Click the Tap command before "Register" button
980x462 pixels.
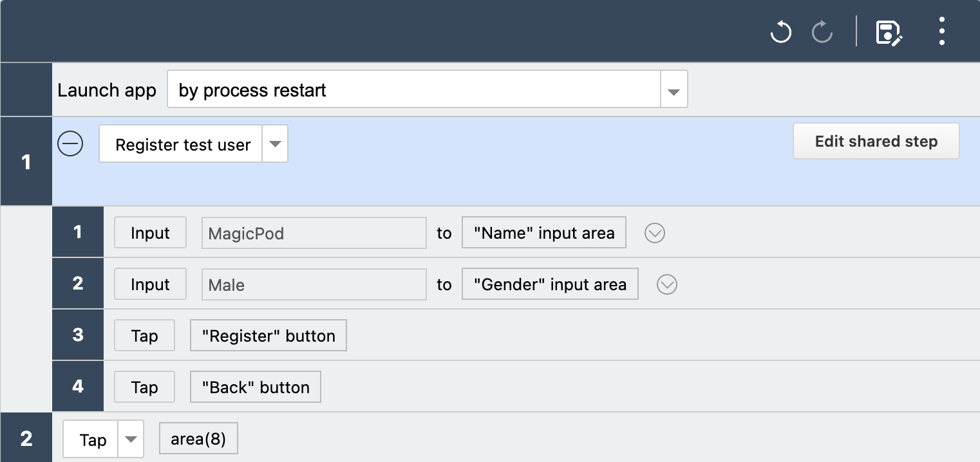point(144,336)
